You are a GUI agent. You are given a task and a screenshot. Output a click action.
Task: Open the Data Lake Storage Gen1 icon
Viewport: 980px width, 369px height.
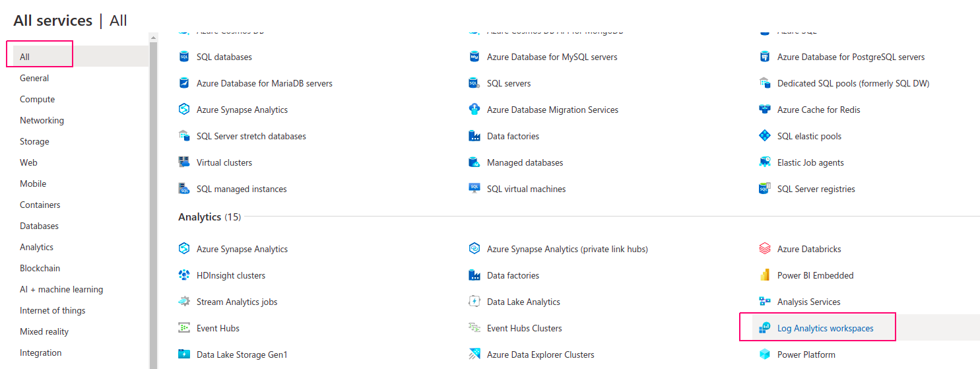point(184,354)
